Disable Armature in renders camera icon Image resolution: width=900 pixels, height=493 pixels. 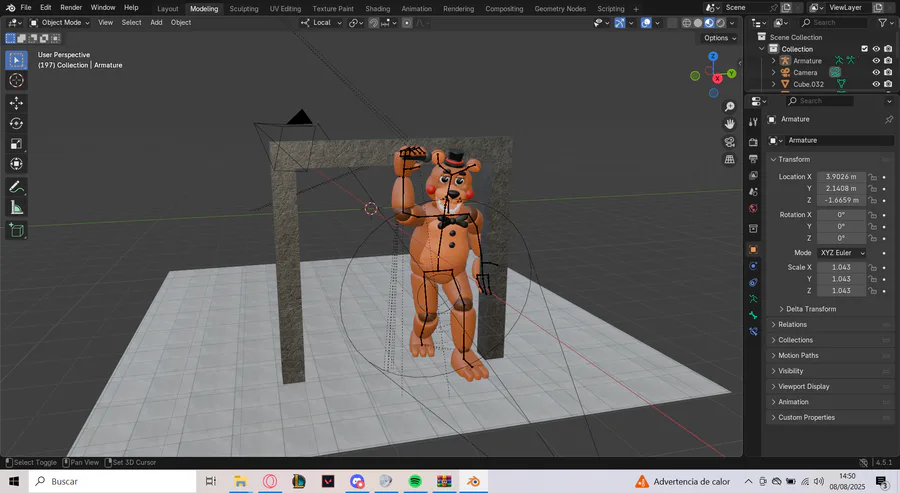pyautogui.click(x=888, y=61)
